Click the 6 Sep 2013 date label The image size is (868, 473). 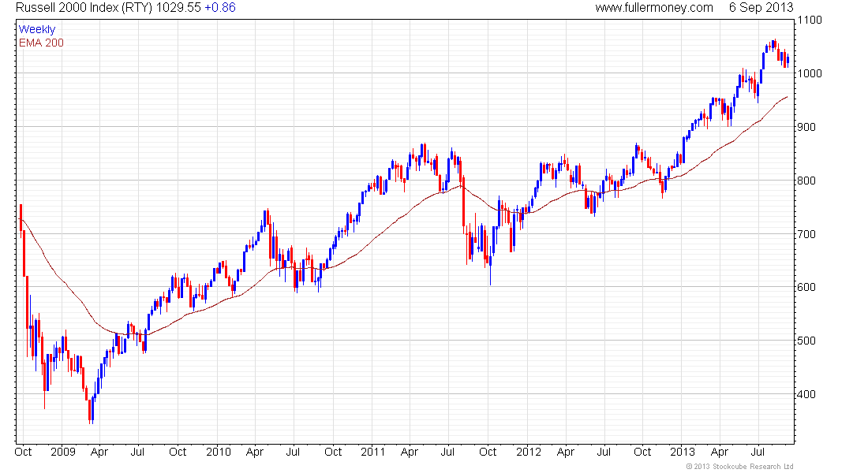pyautogui.click(x=761, y=8)
